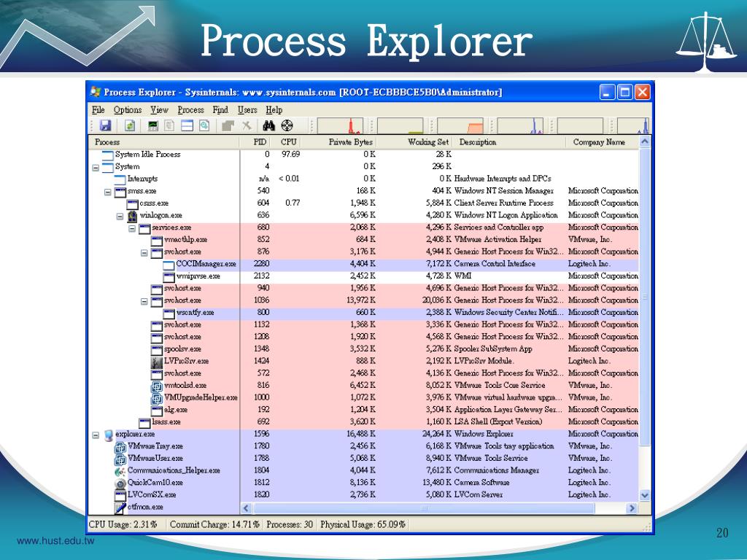This screenshot has width=747, height=560.
Task: Sort by the Company Name column header
Action: tap(603, 142)
